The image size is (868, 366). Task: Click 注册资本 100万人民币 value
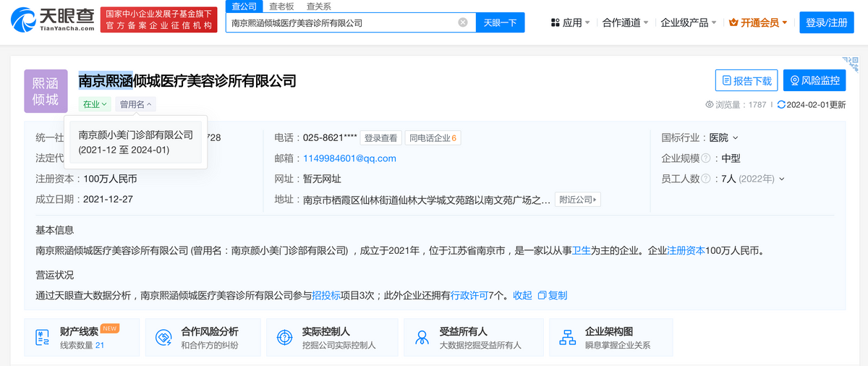[x=110, y=179]
